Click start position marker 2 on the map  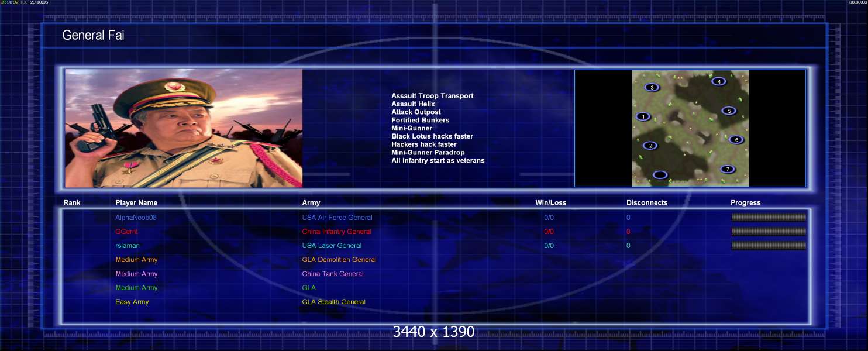650,146
